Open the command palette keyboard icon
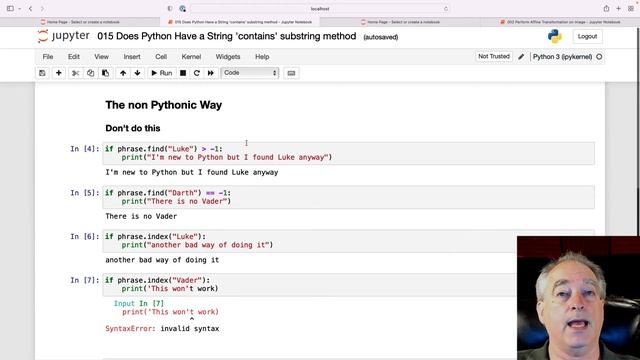Viewport: 640px width, 360px height. click(291, 73)
